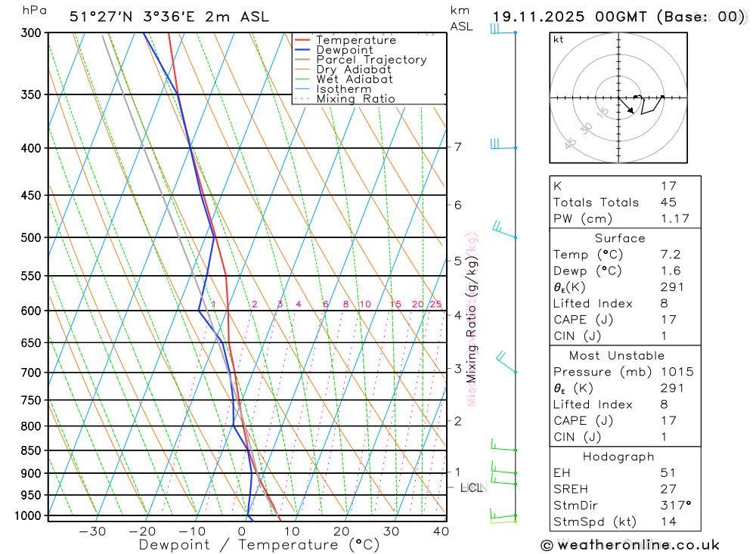Click the '30' ring label in hodograph
The width and height of the screenshot is (756, 554).
[586, 128]
